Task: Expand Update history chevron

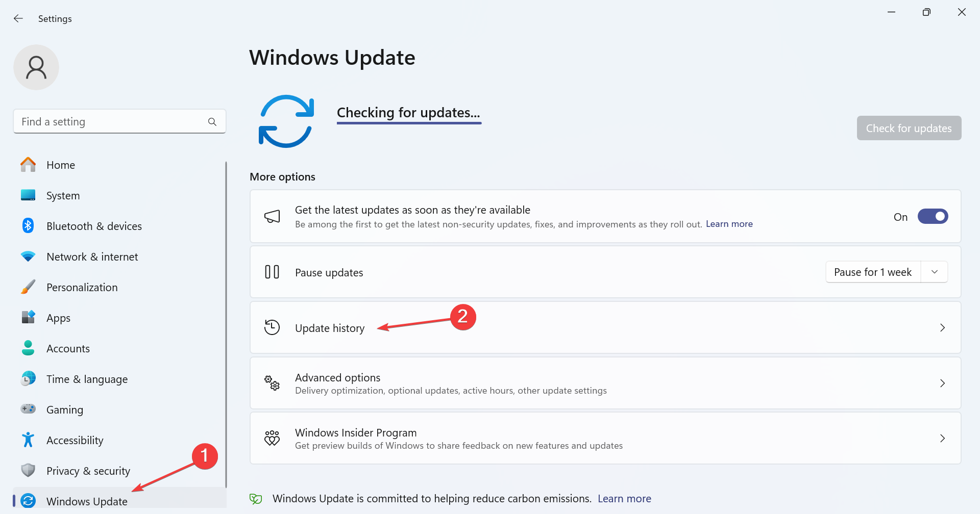Action: [942, 327]
